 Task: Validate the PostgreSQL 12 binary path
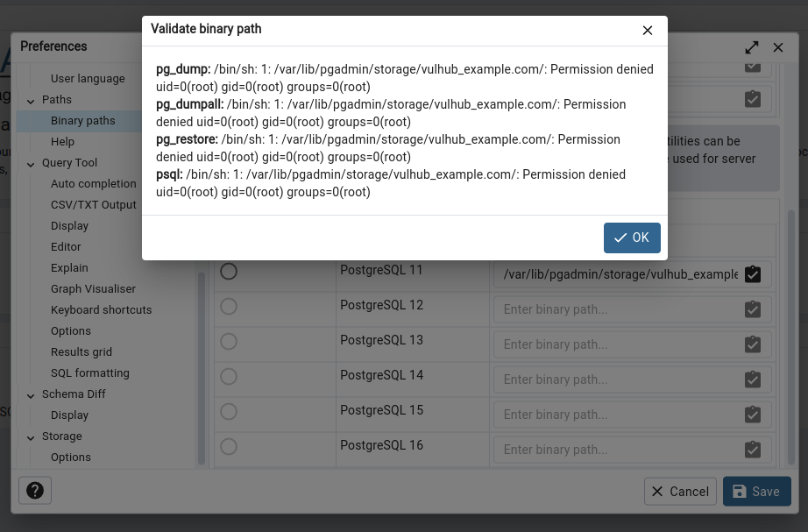click(752, 309)
